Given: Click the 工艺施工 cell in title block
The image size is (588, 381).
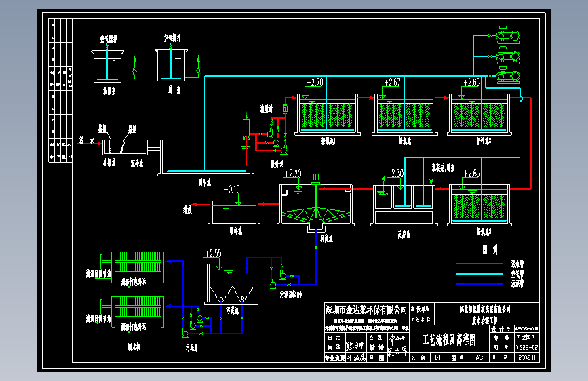Looking at the screenshot, I should [526, 337].
